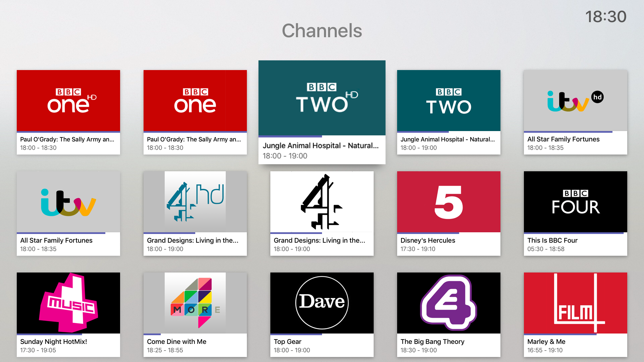Click the 18:30 clock display
Screen dimensions: 644x362
(606, 17)
